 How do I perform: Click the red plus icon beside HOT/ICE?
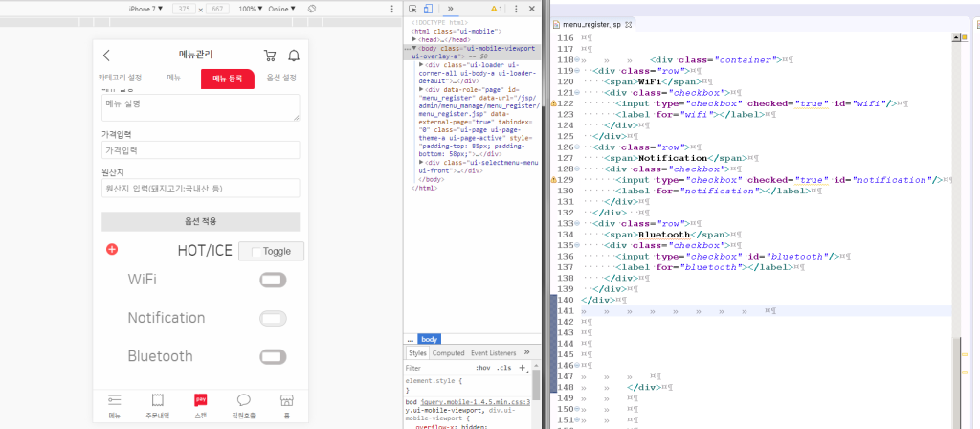[x=112, y=250]
